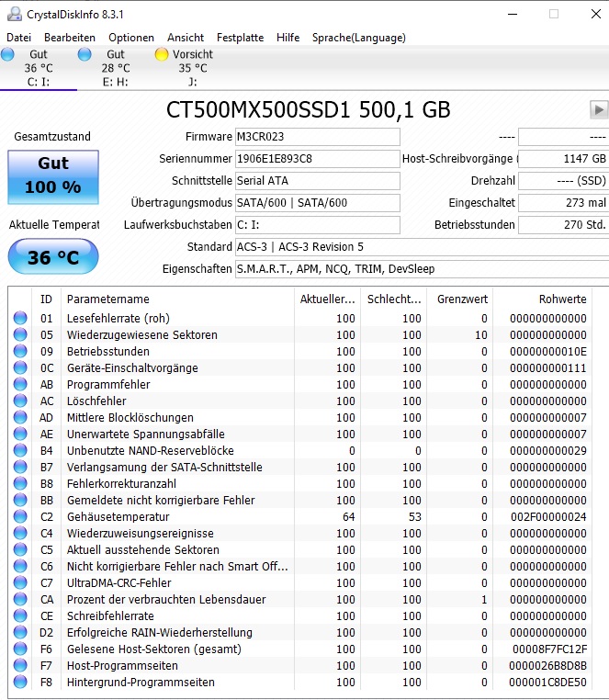
Task: Click status icon of Programmfehler row
Action: click(20, 384)
